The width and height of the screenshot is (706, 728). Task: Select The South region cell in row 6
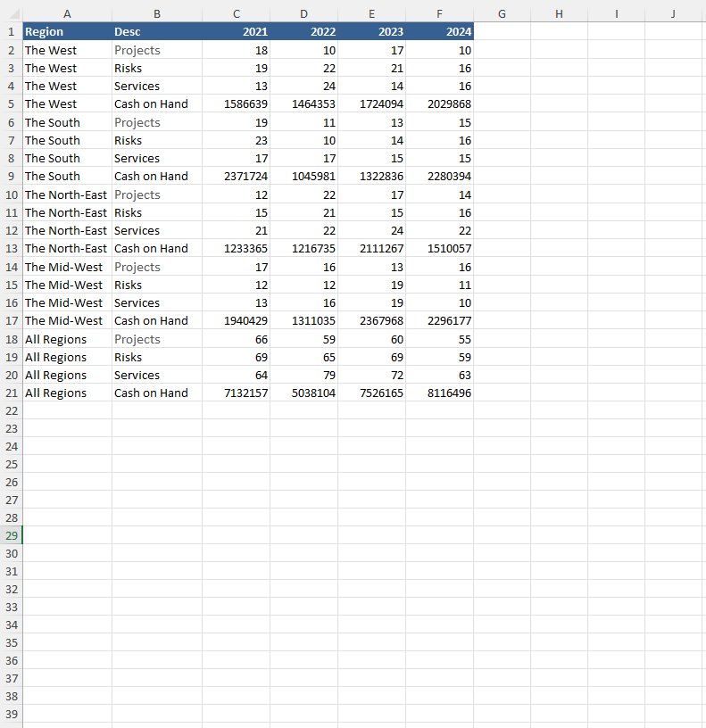(67, 122)
